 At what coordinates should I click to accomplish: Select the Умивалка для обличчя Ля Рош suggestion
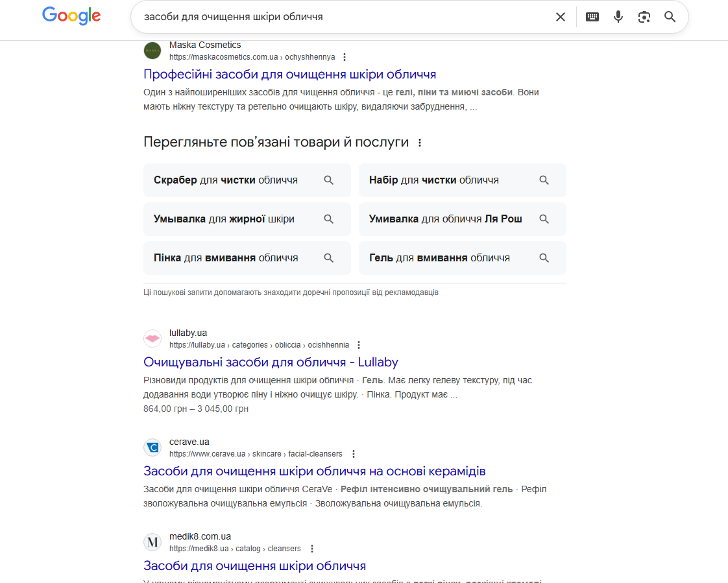[463, 219]
